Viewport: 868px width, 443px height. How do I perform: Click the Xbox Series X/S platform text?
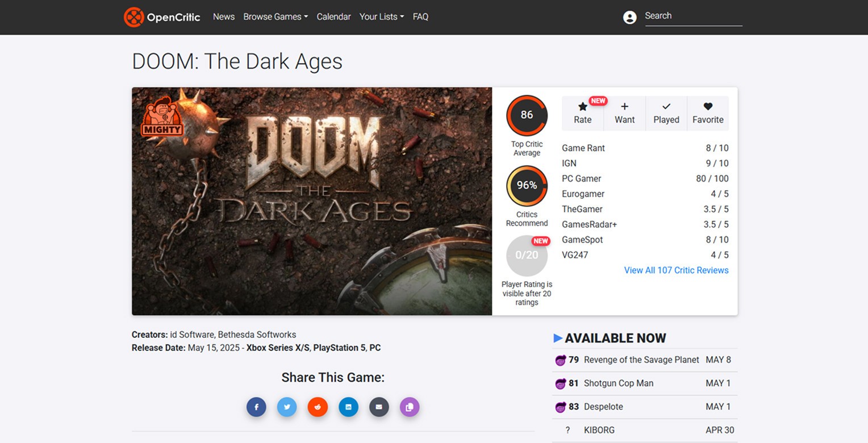click(278, 348)
